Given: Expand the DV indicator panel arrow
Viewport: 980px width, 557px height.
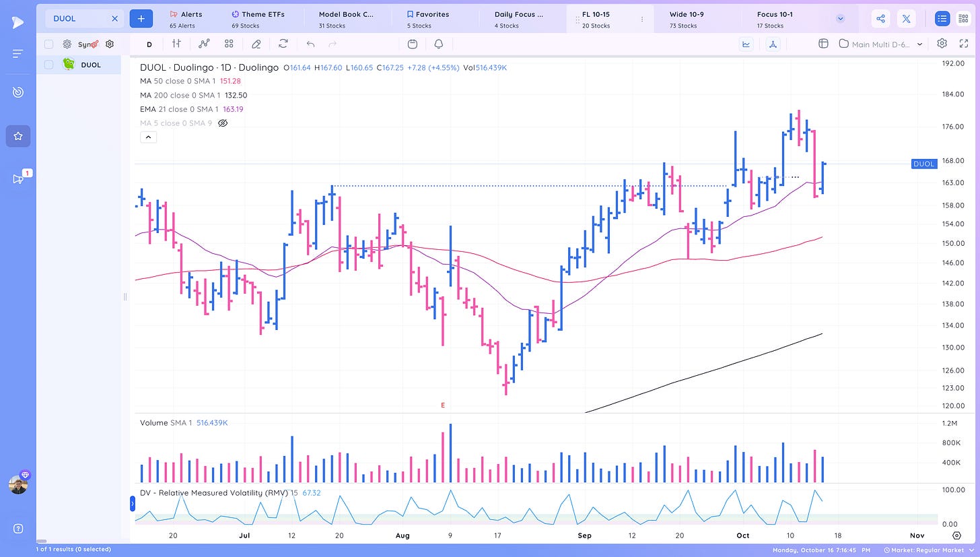Looking at the screenshot, I should 132,503.
